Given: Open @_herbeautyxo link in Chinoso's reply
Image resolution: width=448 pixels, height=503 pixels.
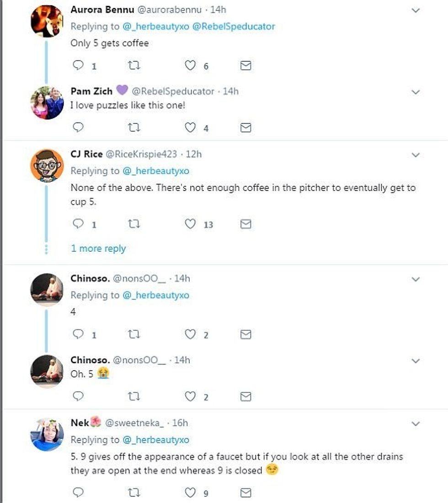Looking at the screenshot, I should [x=155, y=295].
